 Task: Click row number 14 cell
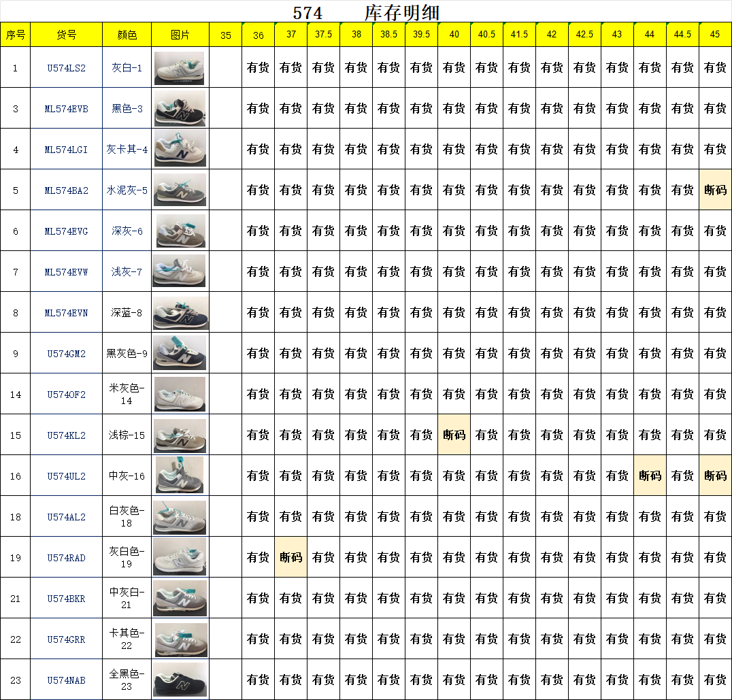click(16, 395)
